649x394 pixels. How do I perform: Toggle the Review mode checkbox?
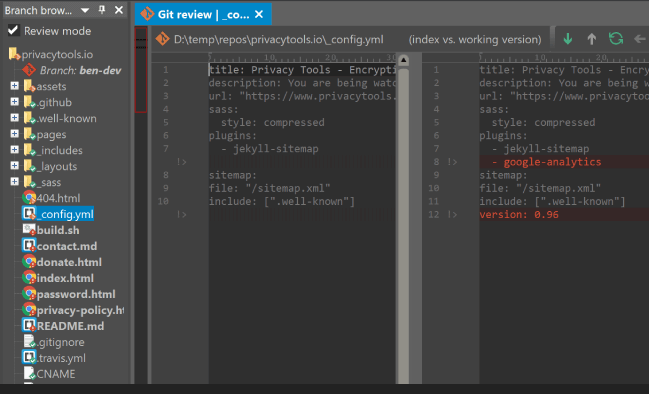coord(13,30)
